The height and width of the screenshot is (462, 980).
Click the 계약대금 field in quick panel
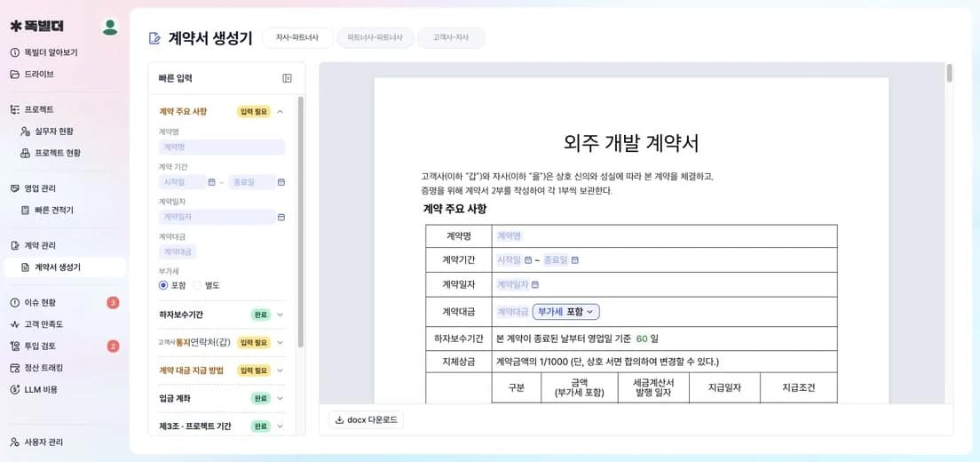[178, 252]
